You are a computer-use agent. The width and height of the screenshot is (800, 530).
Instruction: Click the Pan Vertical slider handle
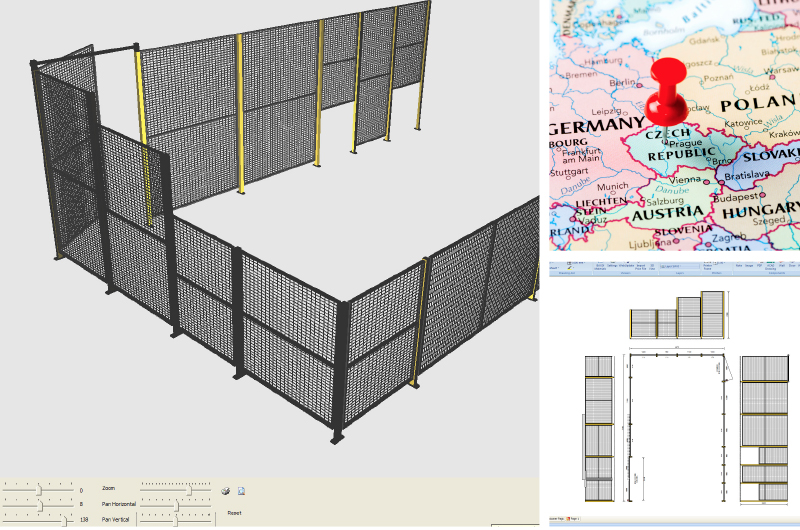click(x=175, y=521)
